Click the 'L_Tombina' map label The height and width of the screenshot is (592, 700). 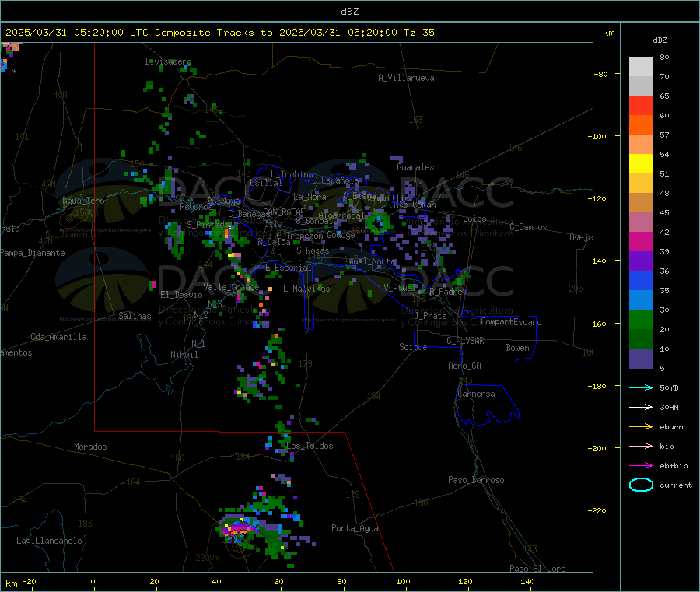292,174
